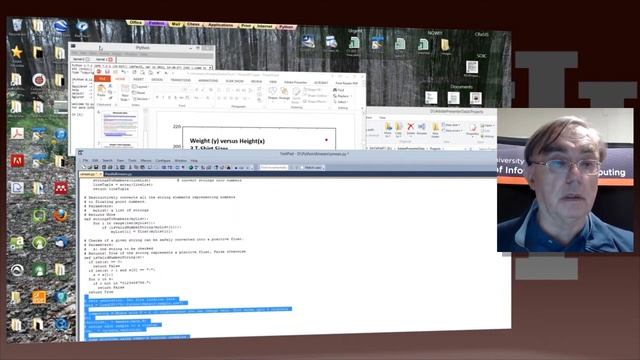Open the Tools menu in TextPad
Screen dimensions: 640x360
[132, 161]
